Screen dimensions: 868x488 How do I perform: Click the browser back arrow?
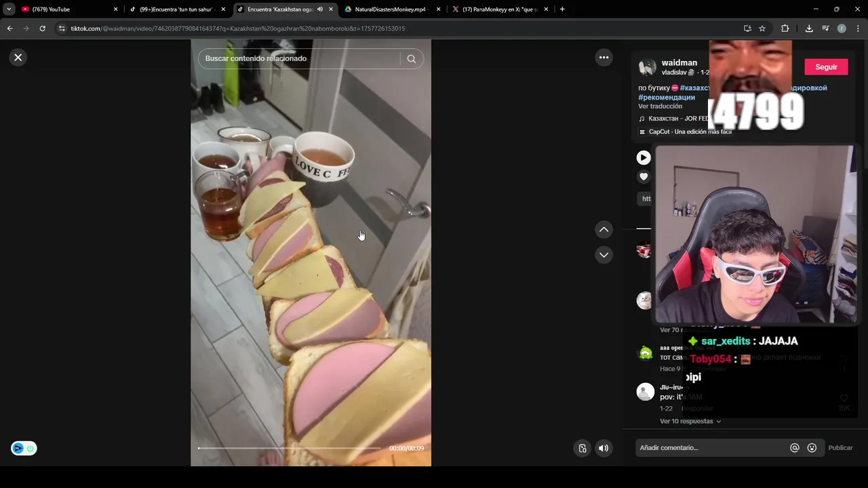[x=9, y=28]
